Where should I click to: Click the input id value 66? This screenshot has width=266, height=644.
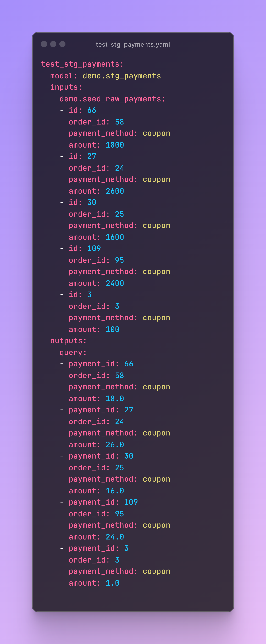[92, 110]
